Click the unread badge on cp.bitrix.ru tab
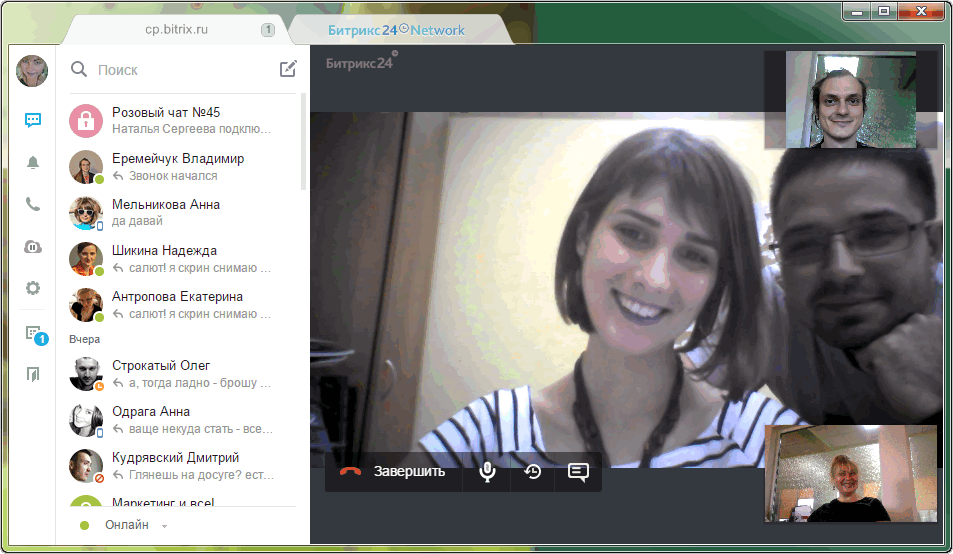953x554 pixels. click(268, 29)
